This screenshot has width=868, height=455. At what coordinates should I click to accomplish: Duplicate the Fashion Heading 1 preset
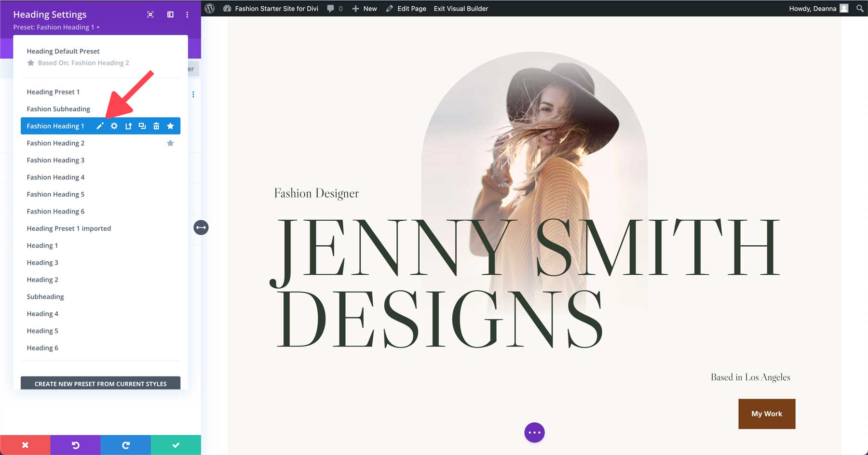click(x=142, y=126)
